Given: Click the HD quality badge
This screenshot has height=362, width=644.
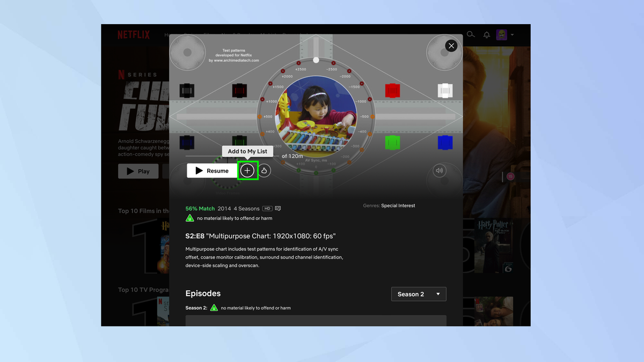Looking at the screenshot, I should click(x=267, y=208).
